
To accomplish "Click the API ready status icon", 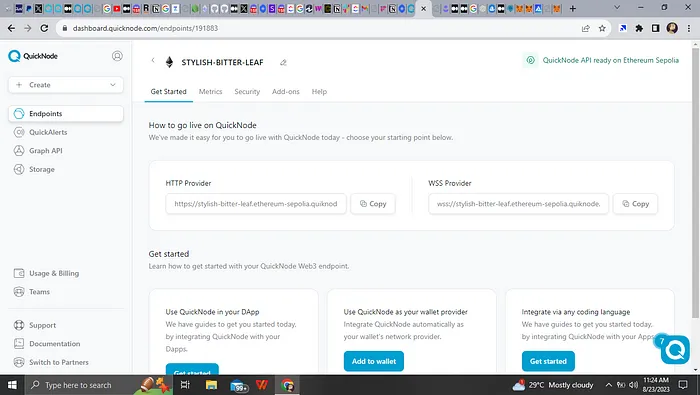I will click(530, 60).
